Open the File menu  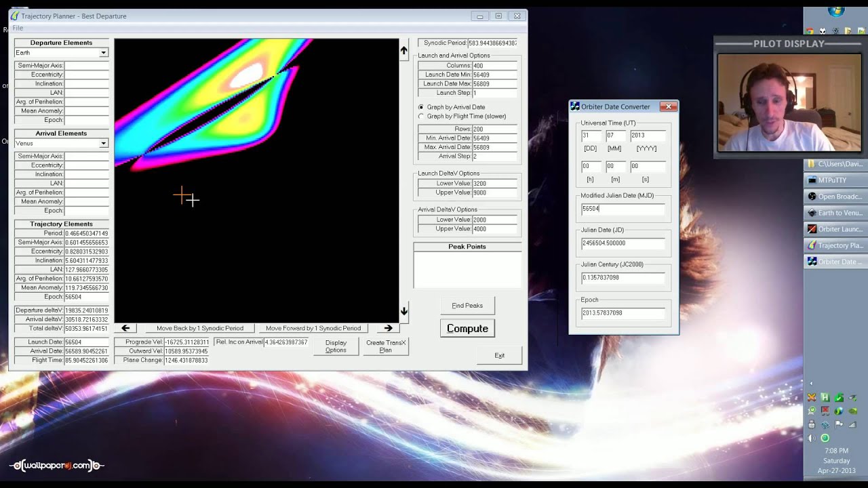point(18,28)
